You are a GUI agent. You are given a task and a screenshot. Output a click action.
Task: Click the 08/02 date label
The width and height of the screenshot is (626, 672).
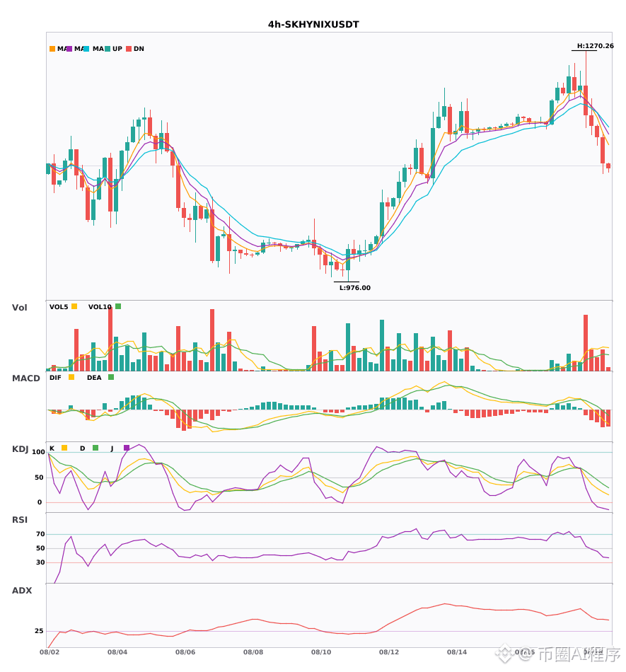(50, 652)
